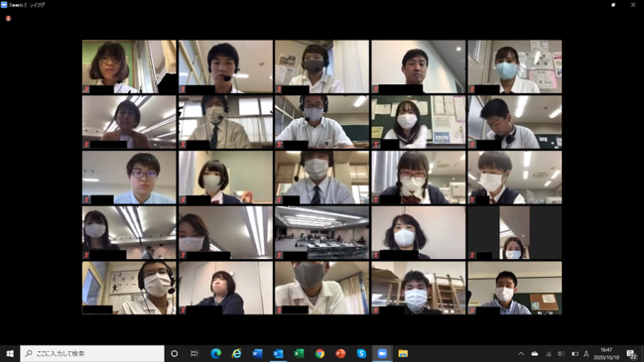This screenshot has width=644, height=362.
Task: Open Task View from the taskbar
Action: click(194, 353)
